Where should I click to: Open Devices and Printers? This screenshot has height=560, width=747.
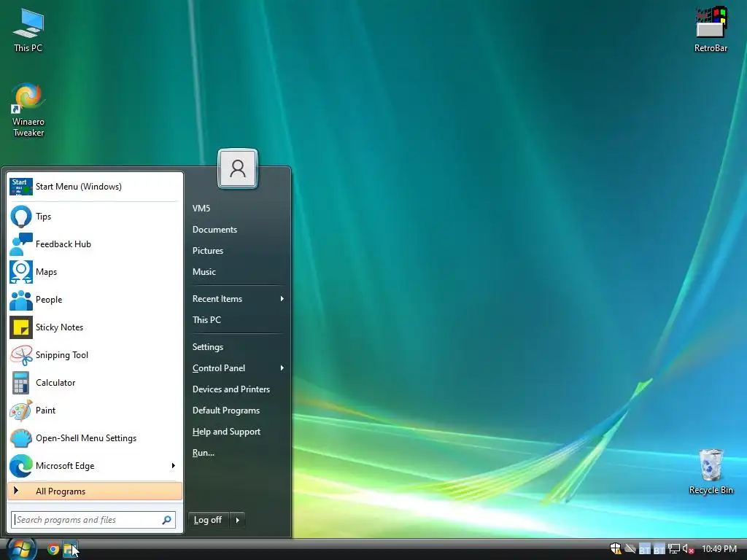click(x=237, y=389)
